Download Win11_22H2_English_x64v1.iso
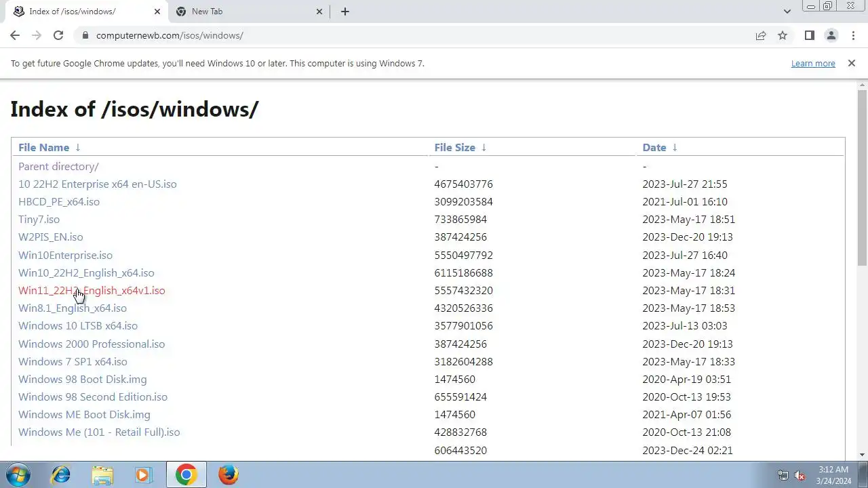The image size is (868, 488). point(92,290)
